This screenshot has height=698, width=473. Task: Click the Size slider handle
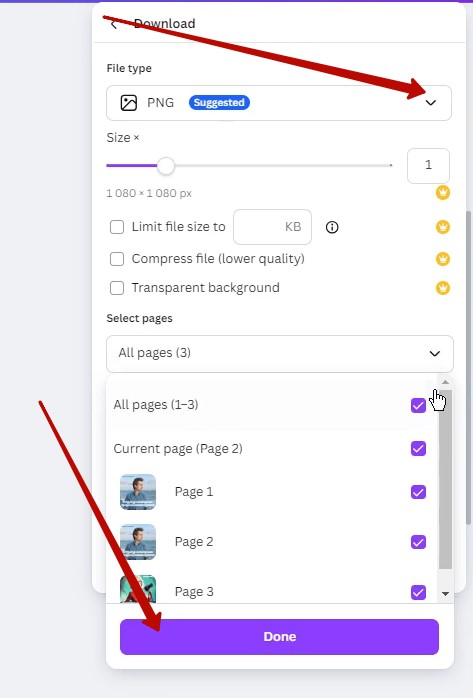tap(166, 166)
